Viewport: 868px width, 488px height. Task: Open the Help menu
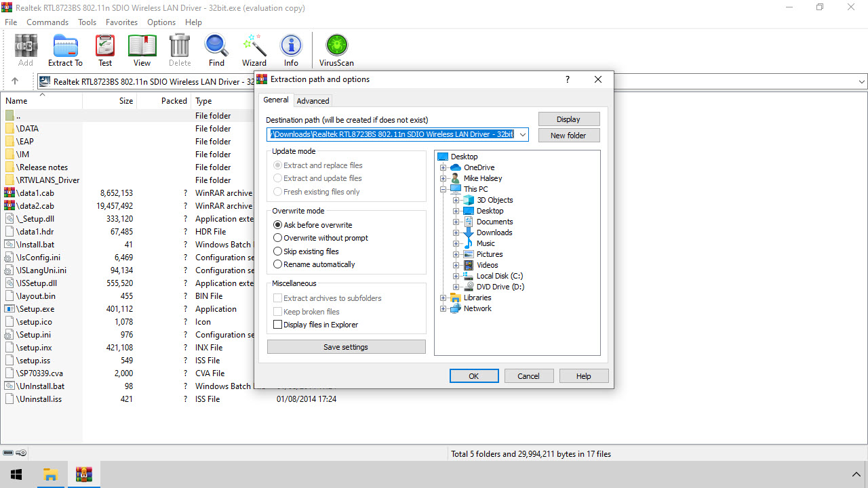(x=193, y=22)
